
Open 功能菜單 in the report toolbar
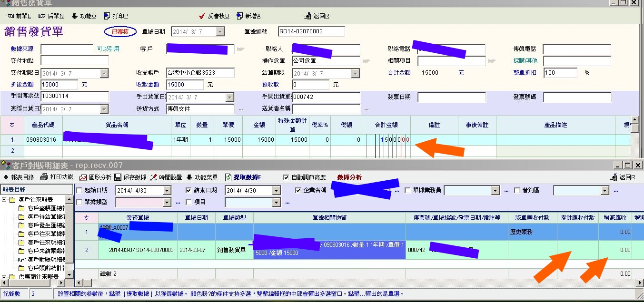click(202, 177)
